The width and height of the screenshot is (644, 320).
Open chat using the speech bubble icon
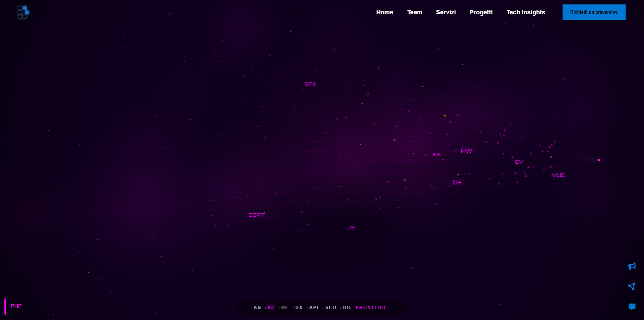[632, 306]
